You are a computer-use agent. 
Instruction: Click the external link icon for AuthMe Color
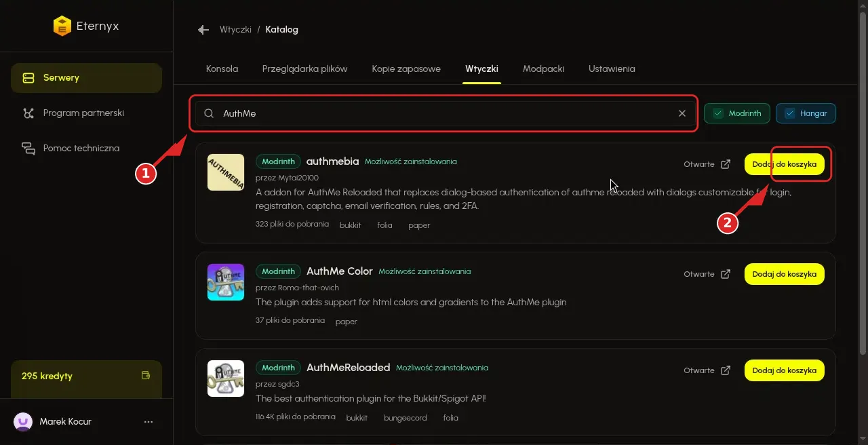726,274
